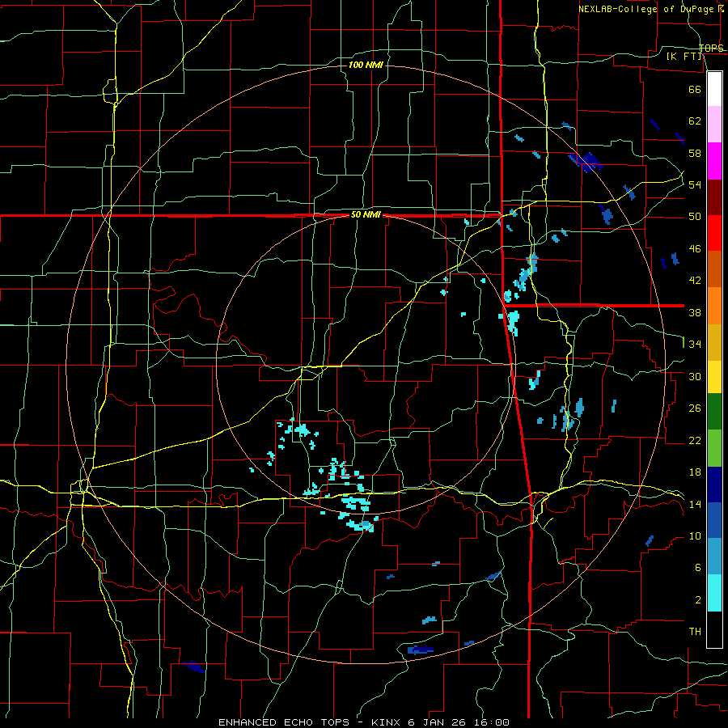Viewport: 728px width, 728px height.
Task: Click the bright red legend swatch
Action: point(714,233)
